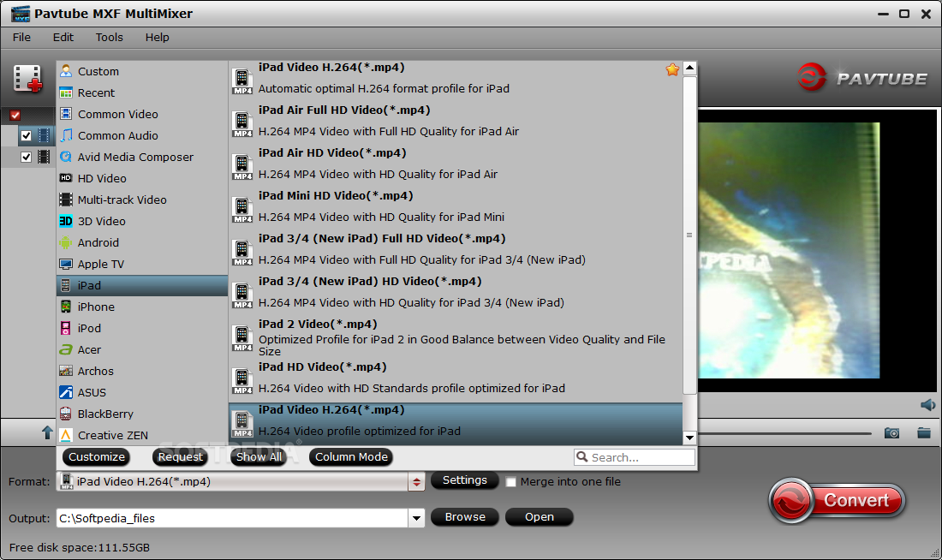The width and height of the screenshot is (942, 560).
Task: Click the Search input field
Action: coord(635,457)
